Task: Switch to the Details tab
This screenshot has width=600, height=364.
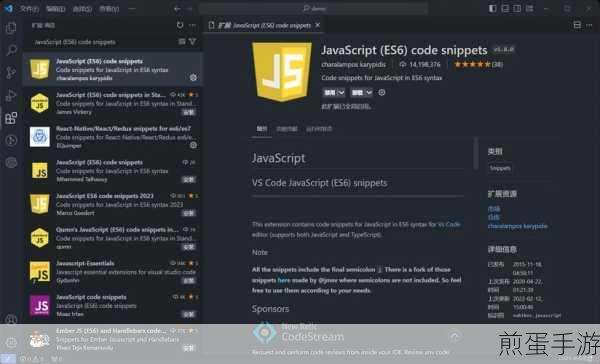Action: point(262,129)
